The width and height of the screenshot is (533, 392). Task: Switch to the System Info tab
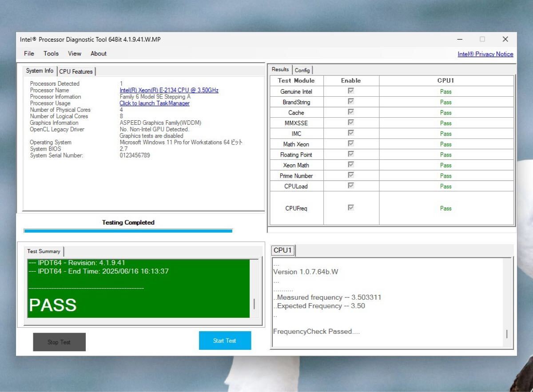point(40,71)
